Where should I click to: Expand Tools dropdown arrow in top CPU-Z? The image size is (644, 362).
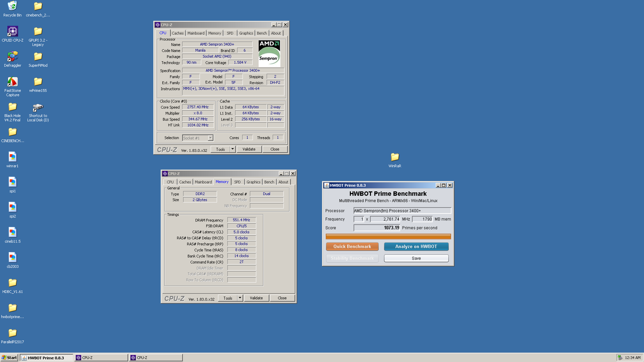[x=232, y=149]
